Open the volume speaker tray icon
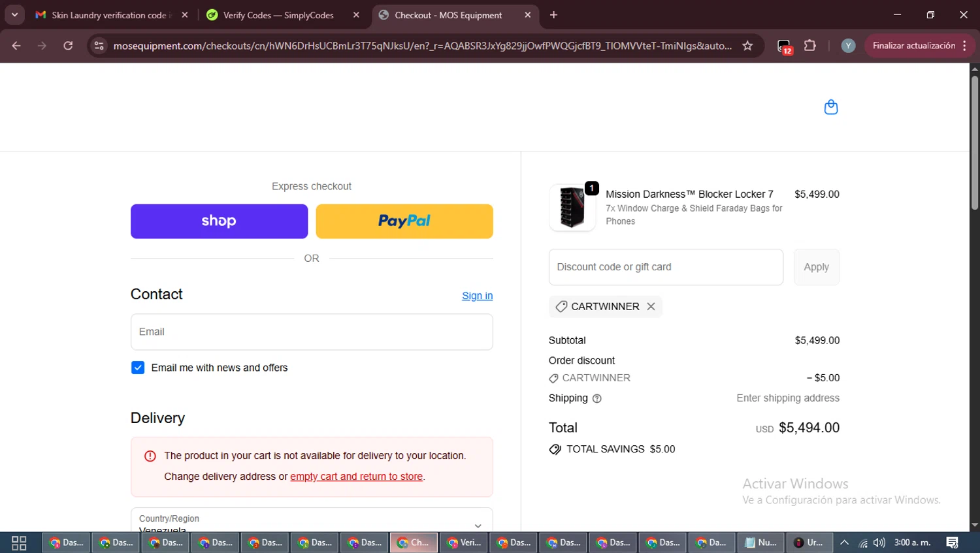This screenshot has width=980, height=553. 879,543
